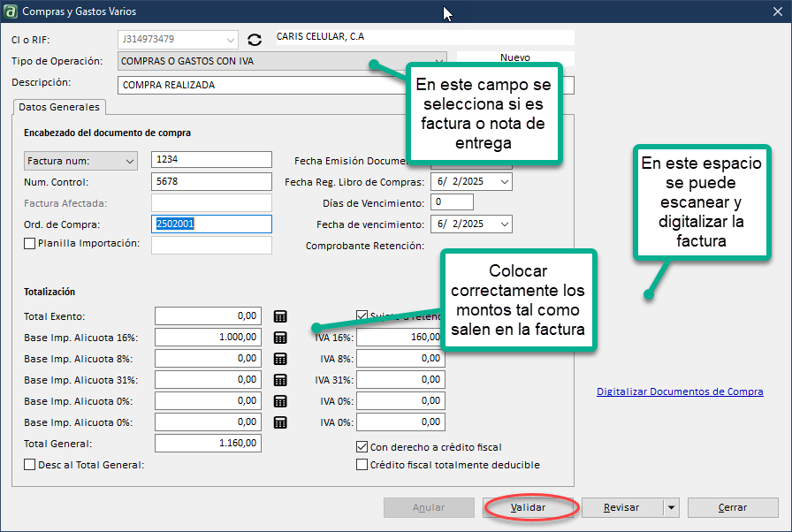Expand the Fecha de vencimiento date dropdown
Viewport: 792px width, 532px height.
pos(504,224)
